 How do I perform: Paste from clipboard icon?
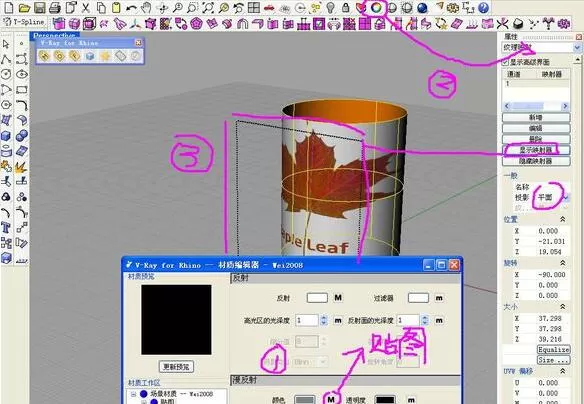(116, 7)
